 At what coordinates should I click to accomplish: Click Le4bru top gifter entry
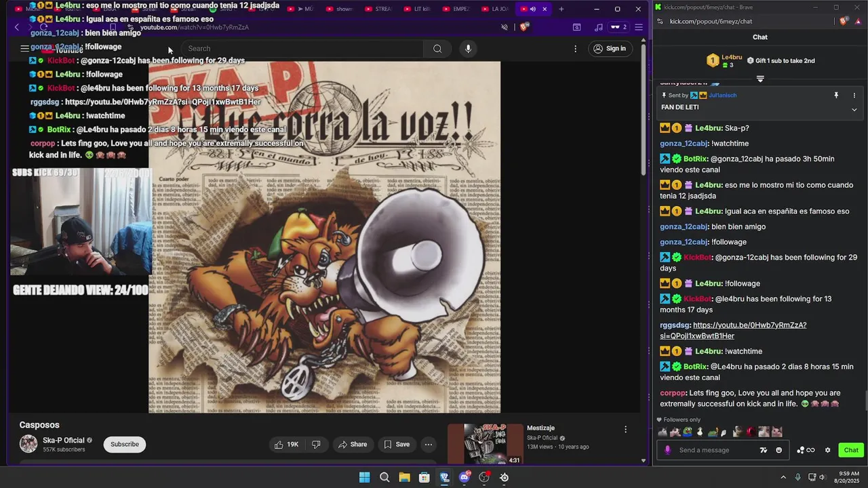click(724, 61)
